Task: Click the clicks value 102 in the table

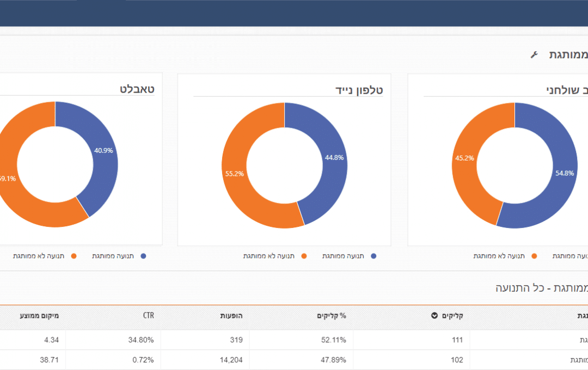Action: (x=457, y=360)
